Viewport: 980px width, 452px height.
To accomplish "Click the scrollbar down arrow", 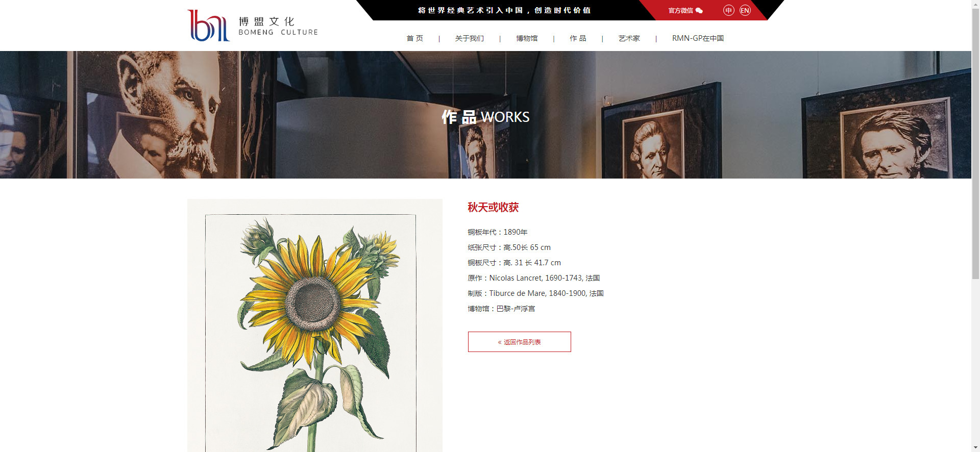I will (x=975, y=447).
